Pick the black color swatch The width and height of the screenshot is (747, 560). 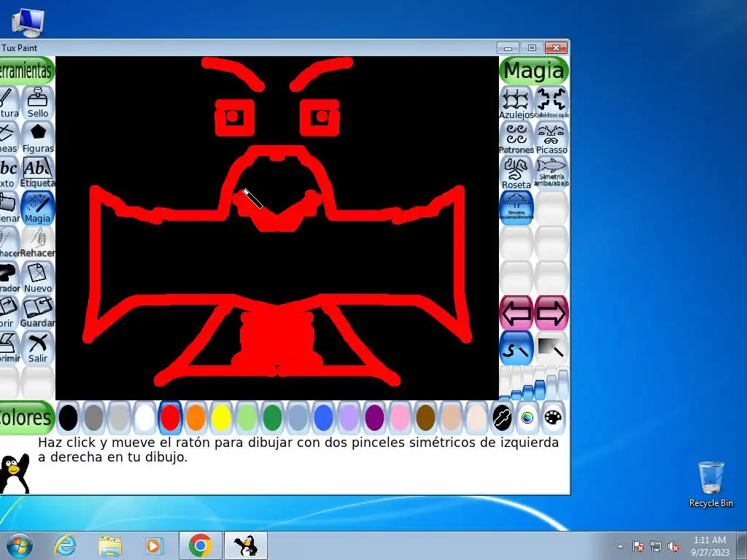(x=68, y=418)
